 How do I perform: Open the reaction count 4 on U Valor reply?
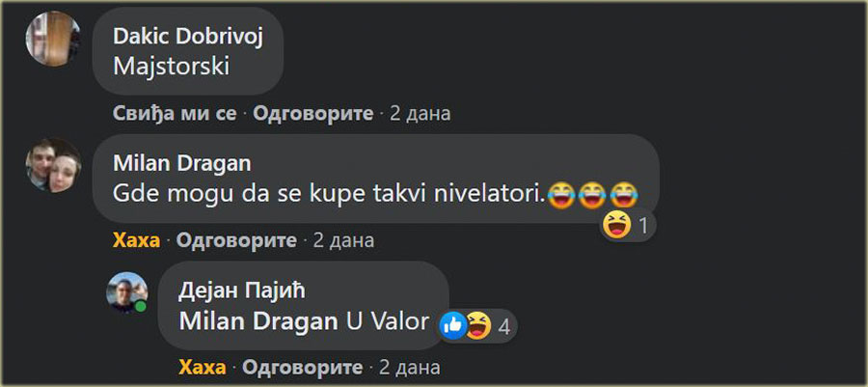click(503, 326)
